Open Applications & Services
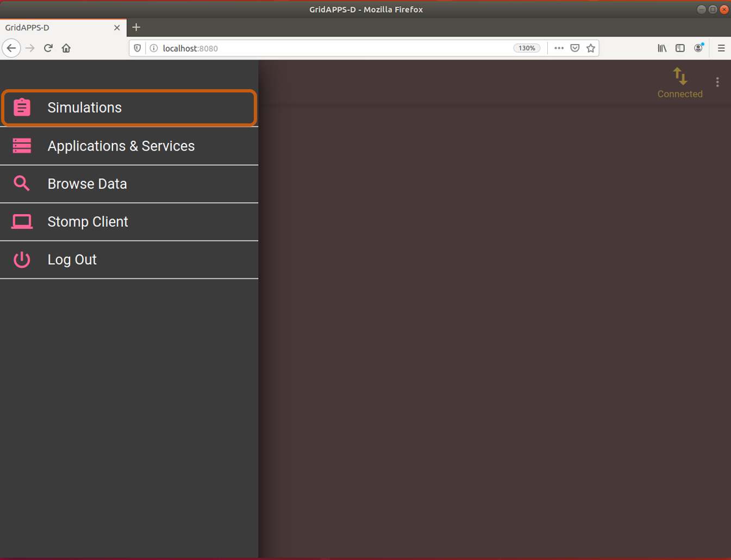731x560 pixels. click(129, 146)
